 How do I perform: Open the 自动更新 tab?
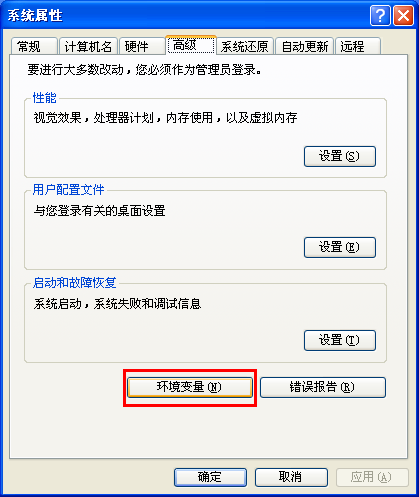click(x=305, y=46)
